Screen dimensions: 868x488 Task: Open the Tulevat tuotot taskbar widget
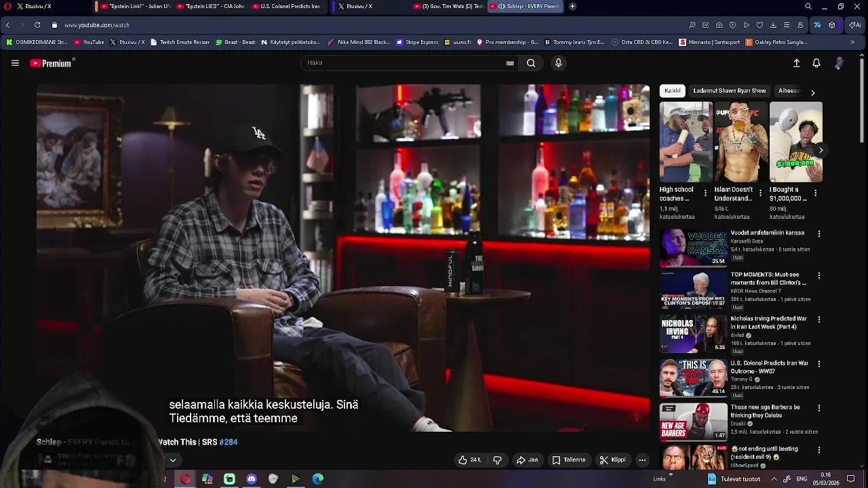(x=734, y=479)
